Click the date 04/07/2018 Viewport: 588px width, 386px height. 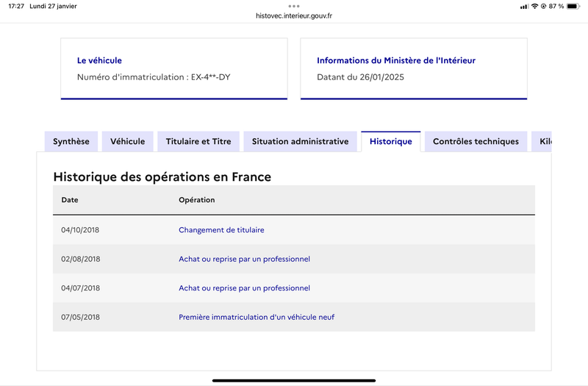click(x=81, y=288)
